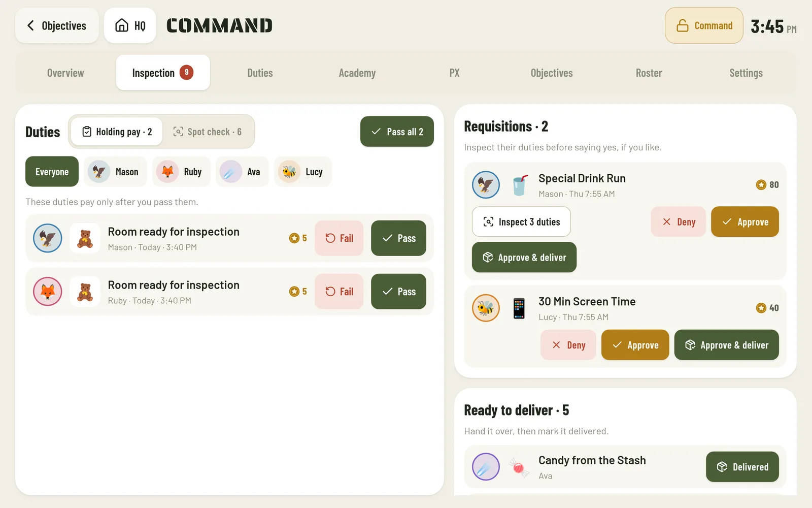Click the scan icon in Spot check
The image size is (812, 508).
coord(178,132)
